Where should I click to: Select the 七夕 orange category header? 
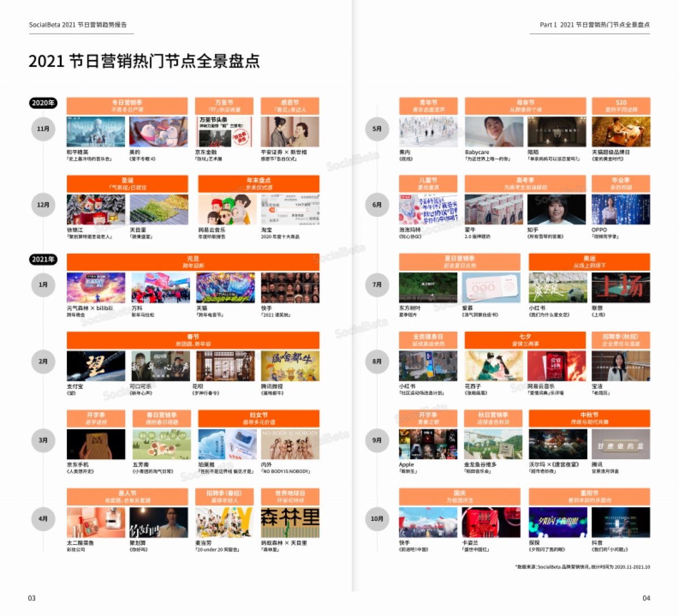pos(525,340)
